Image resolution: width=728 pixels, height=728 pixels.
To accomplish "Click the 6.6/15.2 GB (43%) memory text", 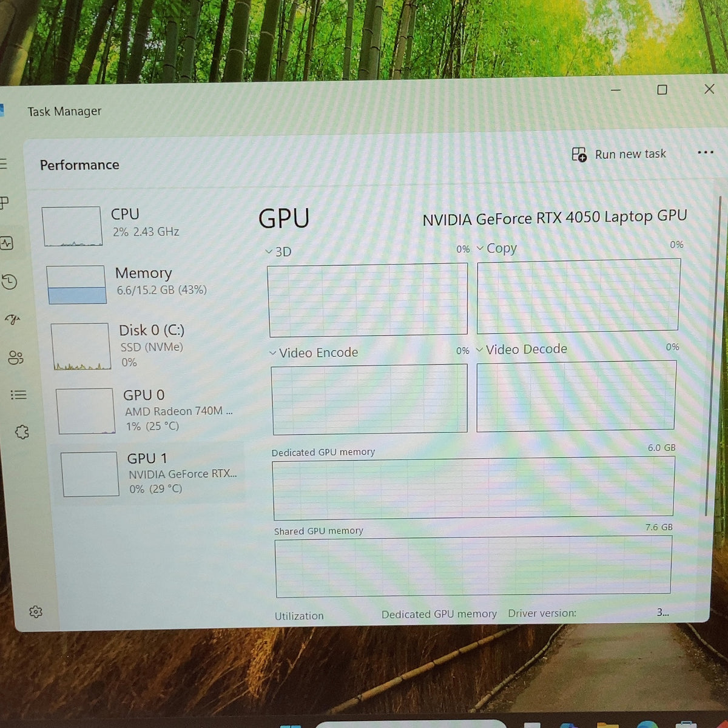I will (161, 290).
